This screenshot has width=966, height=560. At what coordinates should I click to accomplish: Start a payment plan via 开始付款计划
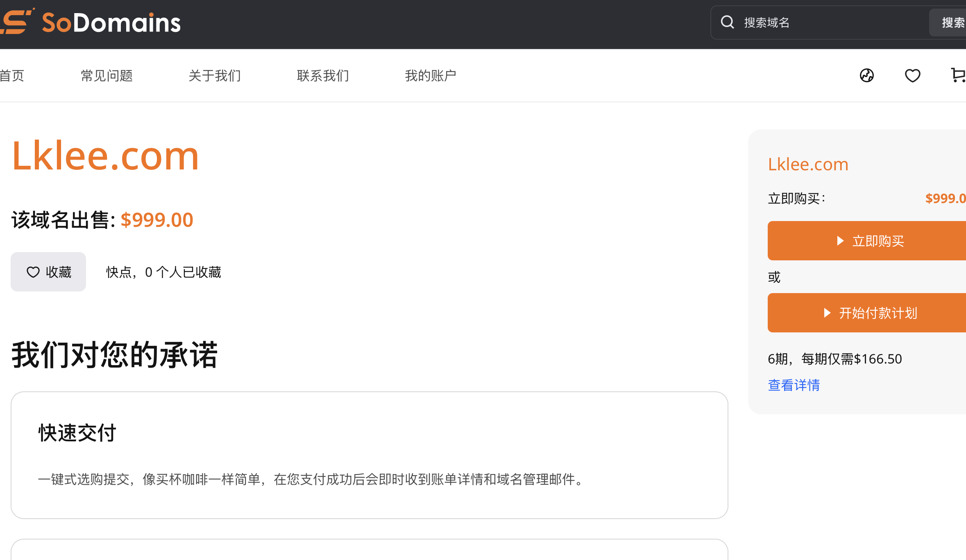point(867,312)
